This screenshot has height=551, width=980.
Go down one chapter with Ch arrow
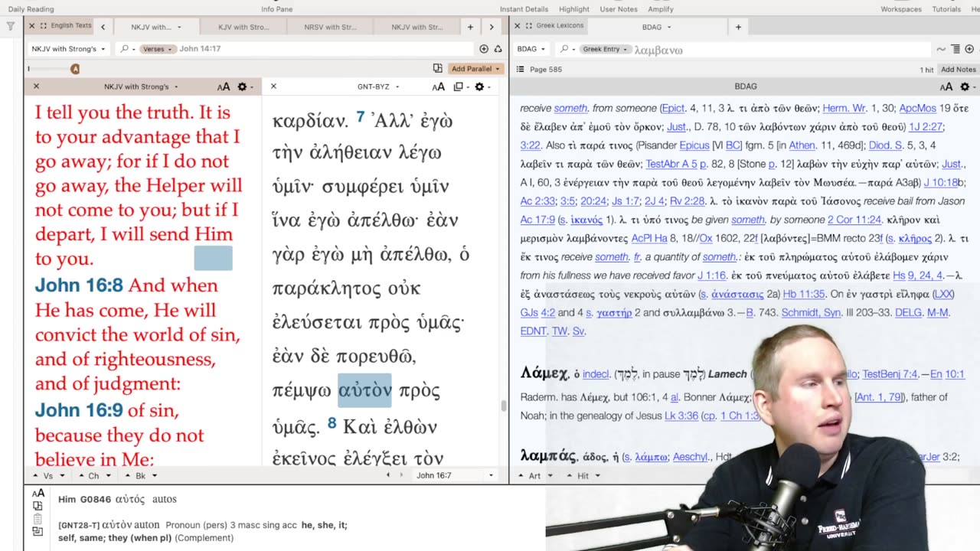click(107, 476)
